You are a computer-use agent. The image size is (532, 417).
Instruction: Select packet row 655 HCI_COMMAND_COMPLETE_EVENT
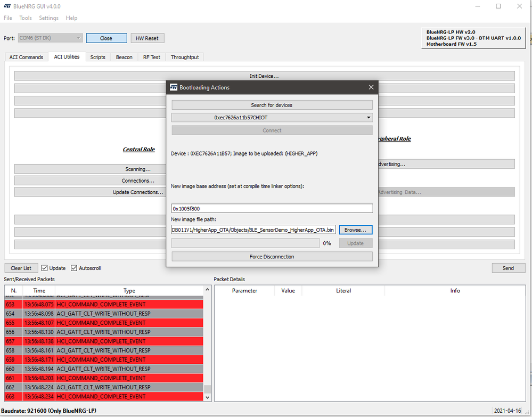tap(104, 323)
